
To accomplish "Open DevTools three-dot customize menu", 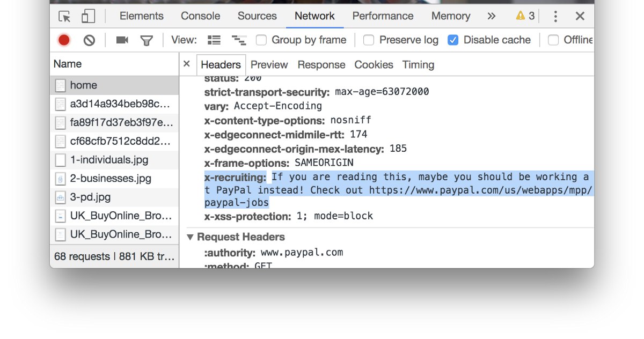I will (555, 17).
